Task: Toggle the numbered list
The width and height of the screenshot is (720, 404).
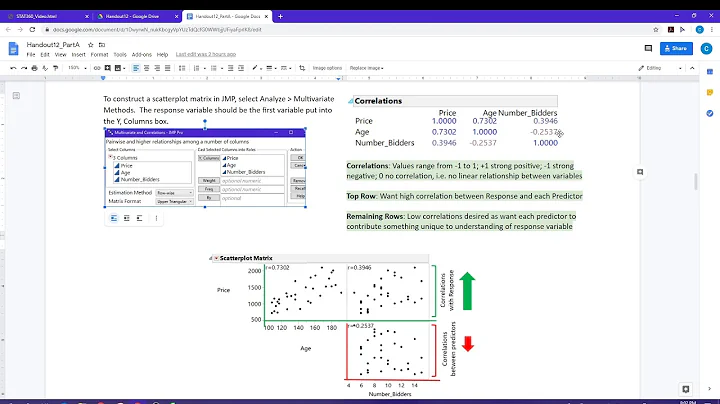Action: pos(197,68)
